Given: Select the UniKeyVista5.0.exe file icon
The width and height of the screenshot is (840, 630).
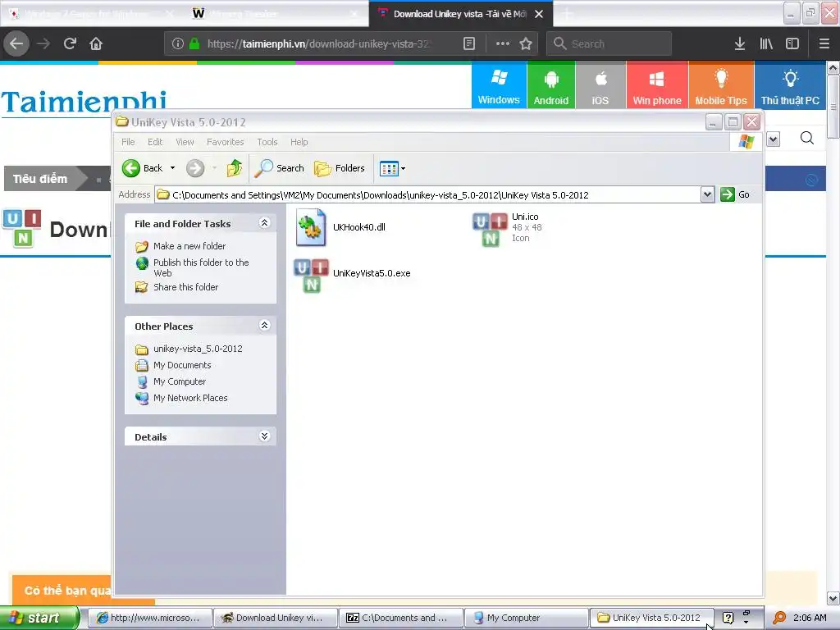Looking at the screenshot, I should point(311,276).
